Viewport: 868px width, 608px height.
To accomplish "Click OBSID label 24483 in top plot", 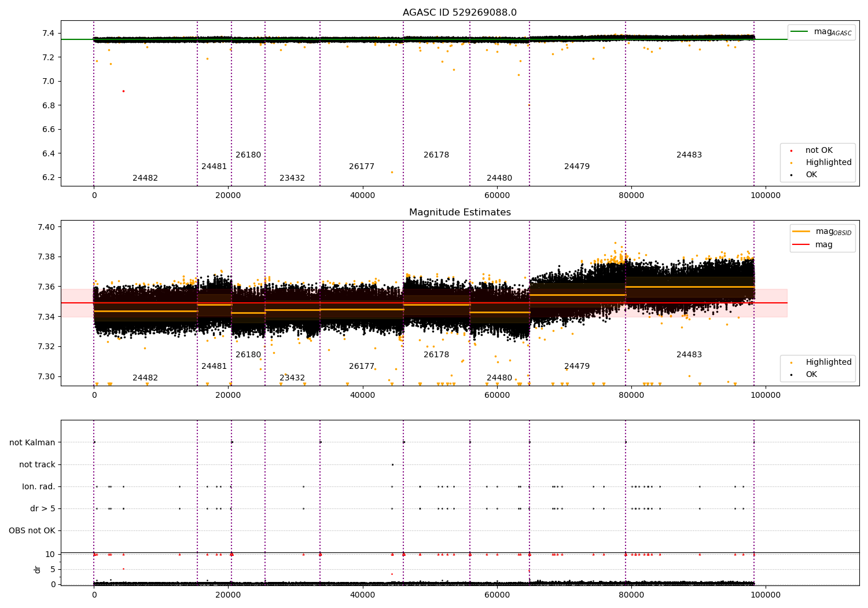I will 689,155.
